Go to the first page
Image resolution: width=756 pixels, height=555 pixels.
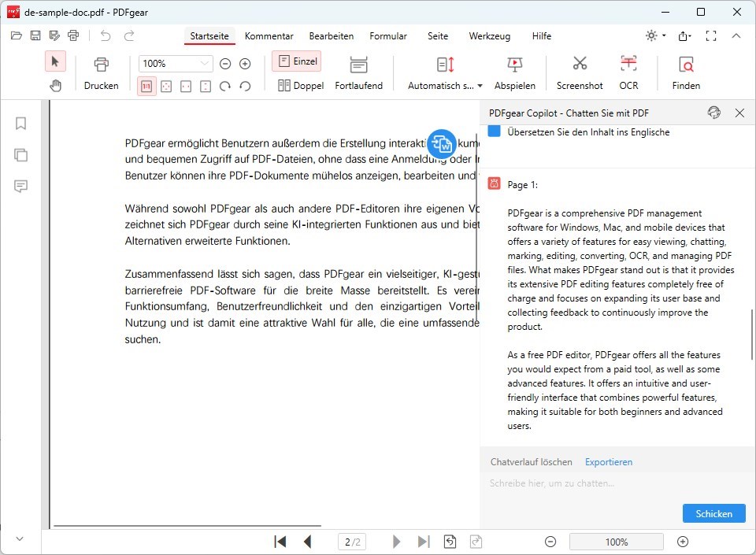280,542
